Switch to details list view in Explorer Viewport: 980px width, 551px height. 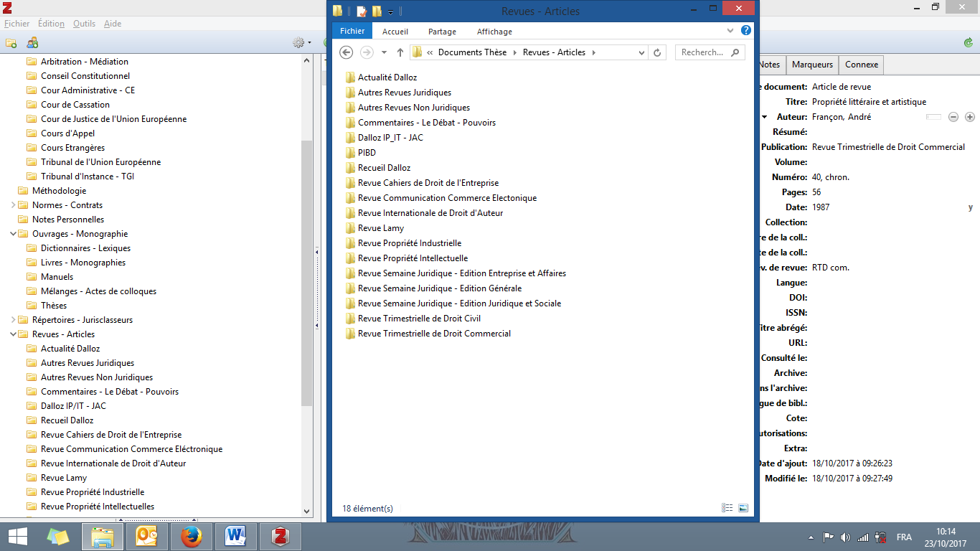click(x=727, y=508)
